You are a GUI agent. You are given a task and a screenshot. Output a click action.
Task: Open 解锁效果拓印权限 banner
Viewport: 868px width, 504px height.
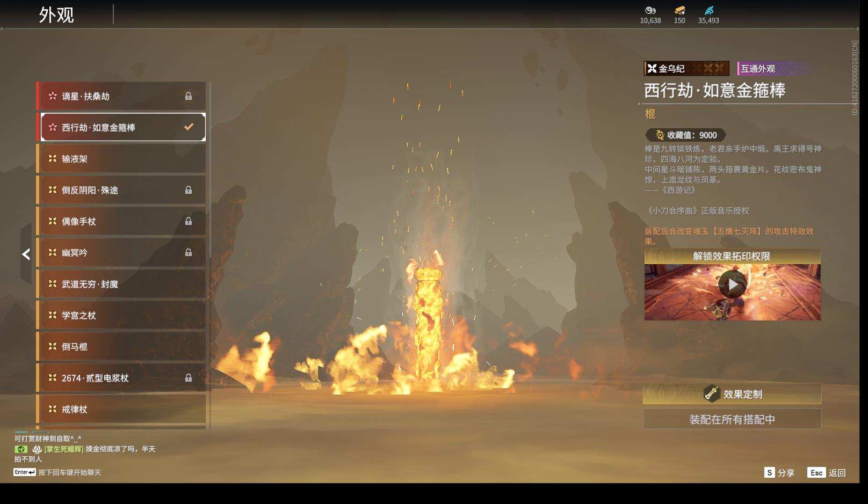732,256
